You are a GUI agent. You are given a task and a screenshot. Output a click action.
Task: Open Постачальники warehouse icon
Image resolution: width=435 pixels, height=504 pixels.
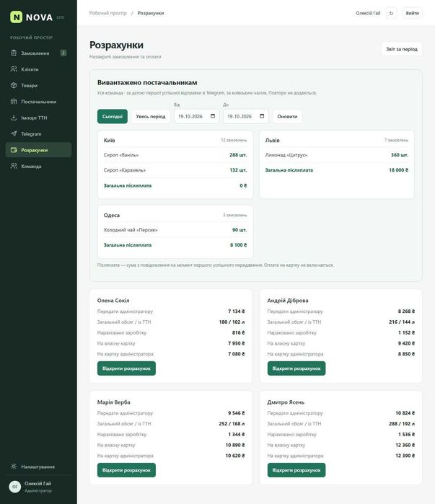point(14,102)
